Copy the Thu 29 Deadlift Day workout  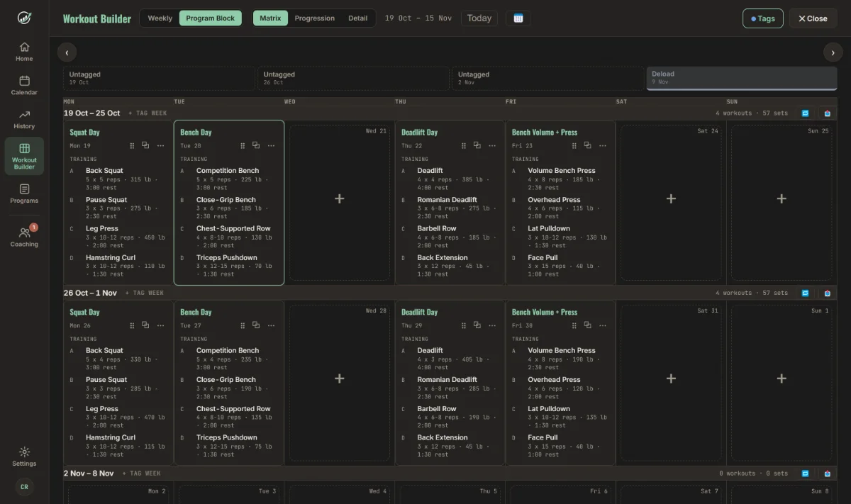[477, 325]
